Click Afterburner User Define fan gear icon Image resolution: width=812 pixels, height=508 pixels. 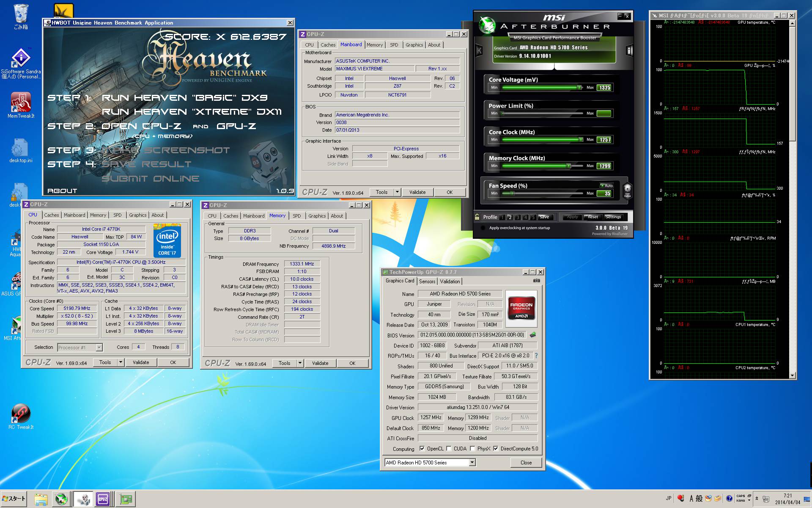628,190
